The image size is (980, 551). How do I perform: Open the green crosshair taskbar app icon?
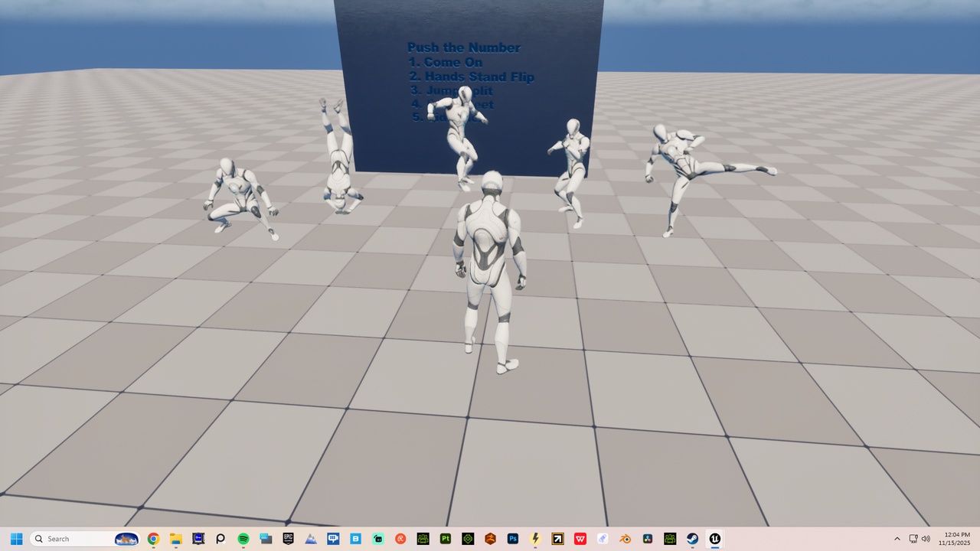pos(468,539)
